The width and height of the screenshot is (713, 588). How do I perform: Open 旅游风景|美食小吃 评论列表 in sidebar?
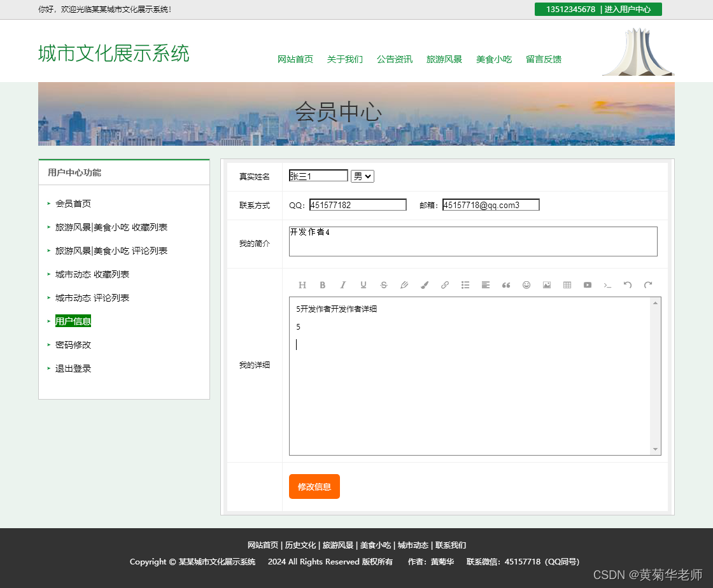(111, 251)
